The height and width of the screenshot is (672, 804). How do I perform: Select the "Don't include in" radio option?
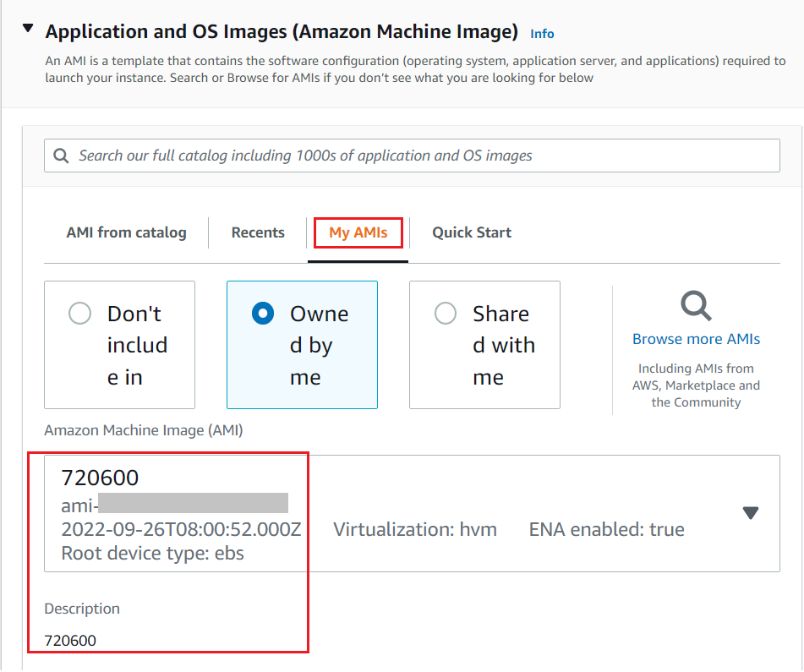79,314
